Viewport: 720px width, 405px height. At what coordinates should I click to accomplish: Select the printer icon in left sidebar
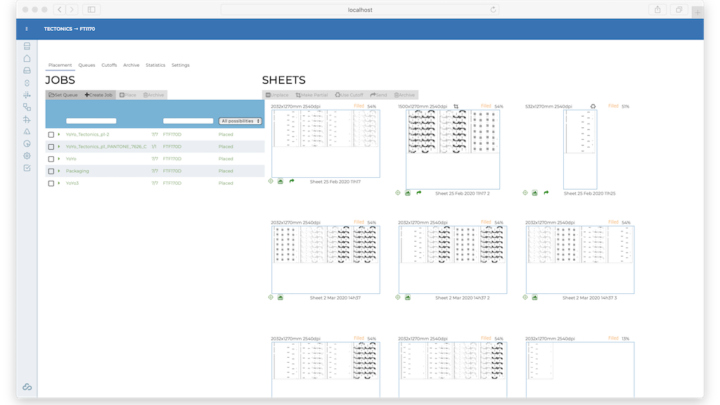[27, 70]
